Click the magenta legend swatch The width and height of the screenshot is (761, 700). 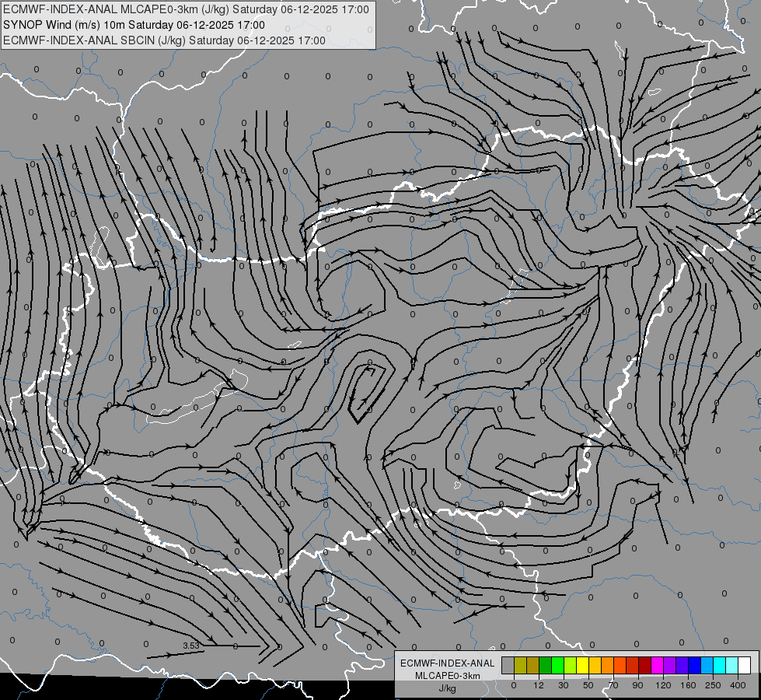pyautogui.click(x=658, y=665)
